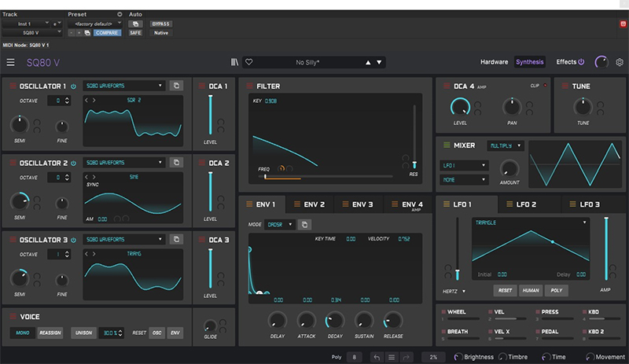This screenshot has width=629, height=364.
Task: Enable MONO voice mode
Action: pyautogui.click(x=23, y=333)
